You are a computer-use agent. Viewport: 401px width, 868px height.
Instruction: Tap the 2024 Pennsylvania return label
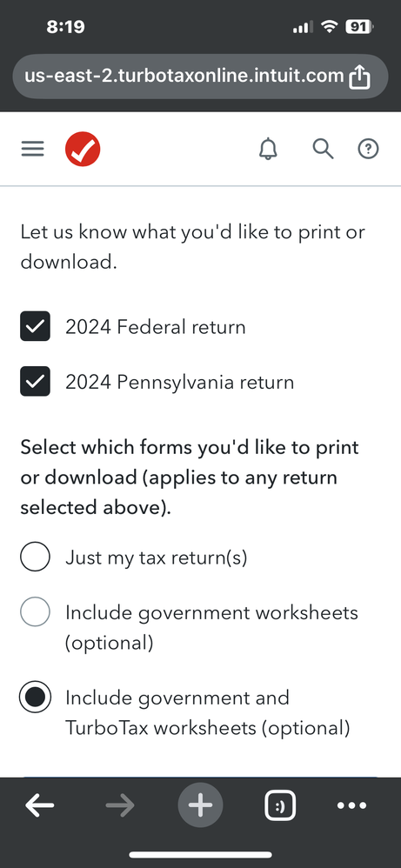[x=180, y=383]
